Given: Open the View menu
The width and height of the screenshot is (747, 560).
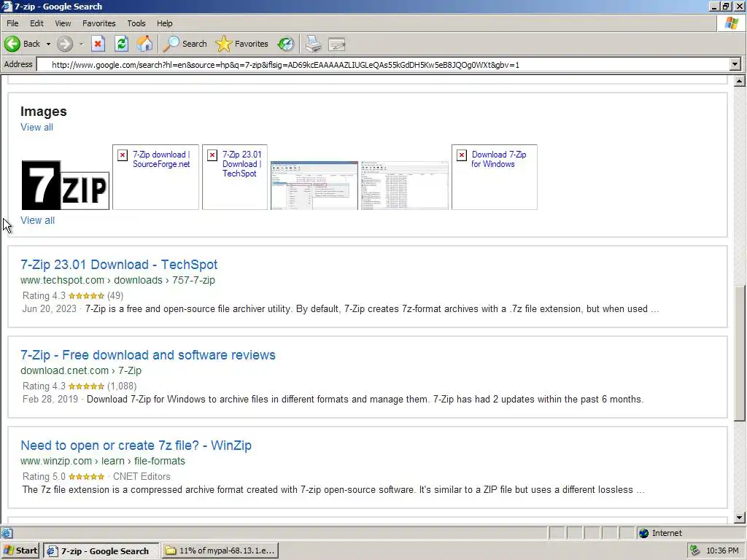Looking at the screenshot, I should click(63, 23).
